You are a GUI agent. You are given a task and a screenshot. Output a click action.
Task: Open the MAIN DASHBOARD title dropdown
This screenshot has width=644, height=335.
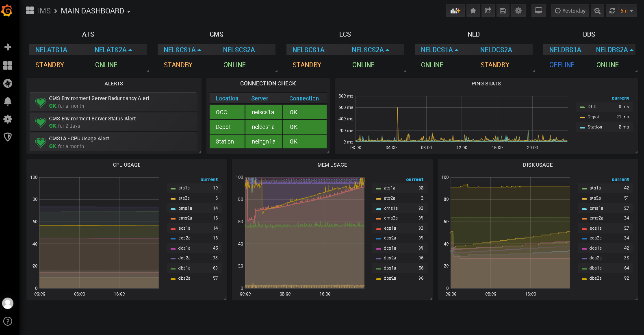(x=95, y=11)
